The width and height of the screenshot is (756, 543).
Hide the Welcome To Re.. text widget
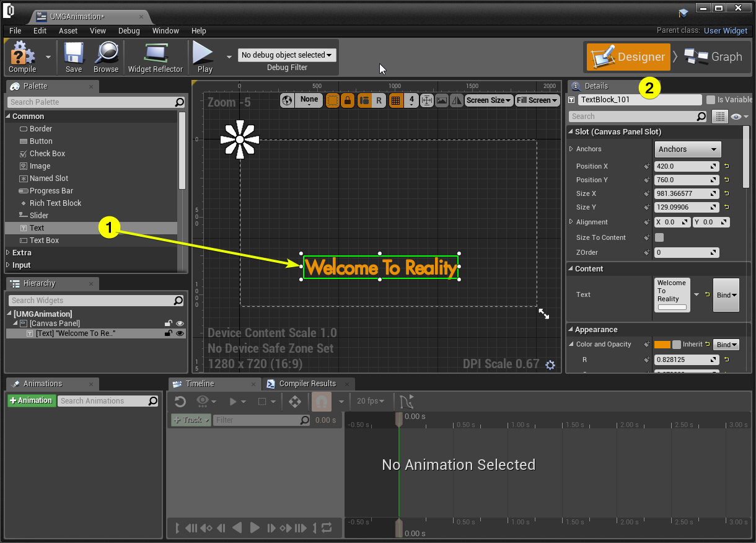180,333
